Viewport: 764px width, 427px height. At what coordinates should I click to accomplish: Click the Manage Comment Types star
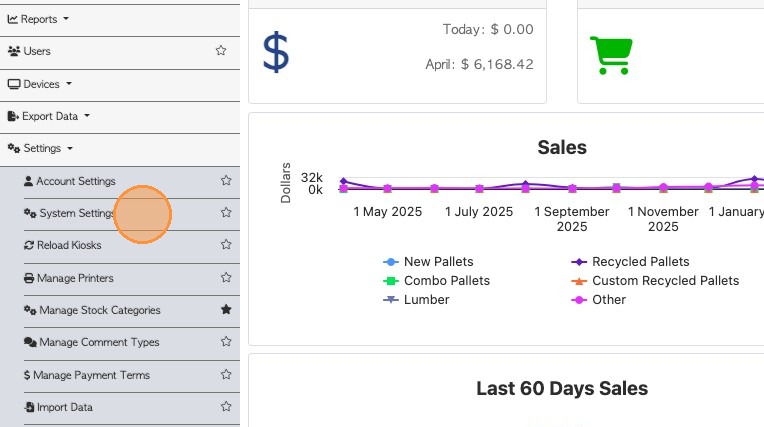(x=226, y=342)
